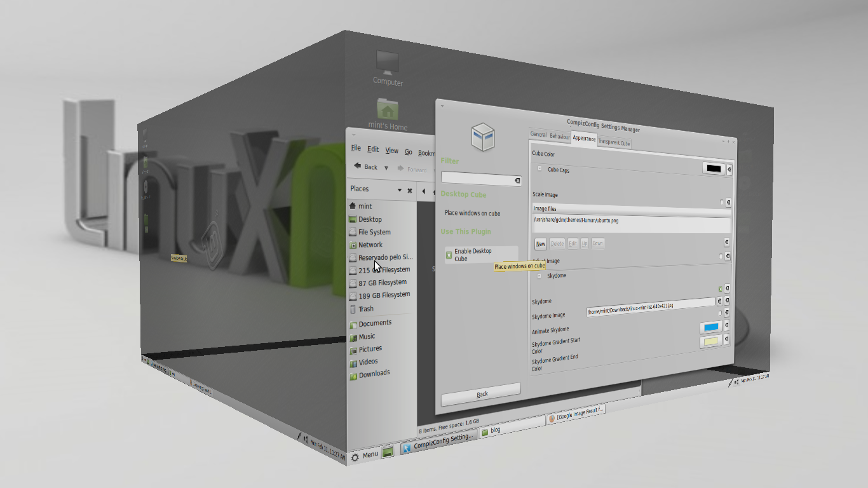The image size is (868, 488).
Task: Open the Cube Color black swatch
Action: pos(714,168)
